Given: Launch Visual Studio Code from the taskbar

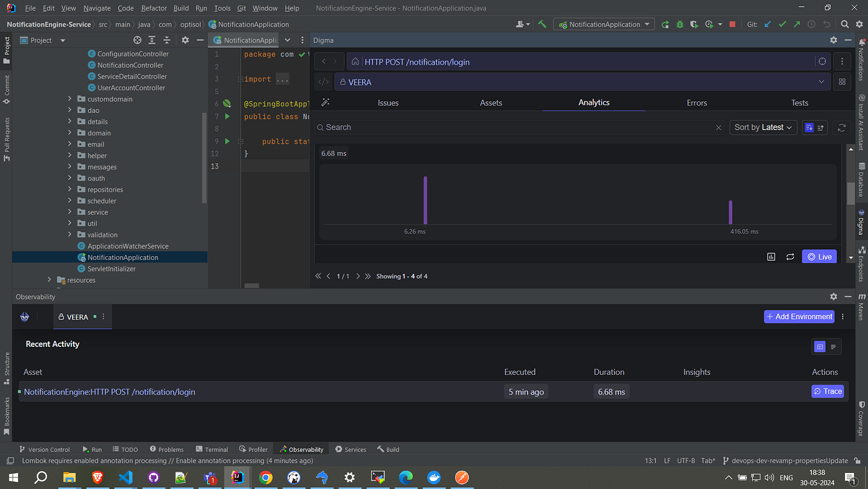Looking at the screenshot, I should coord(125,477).
